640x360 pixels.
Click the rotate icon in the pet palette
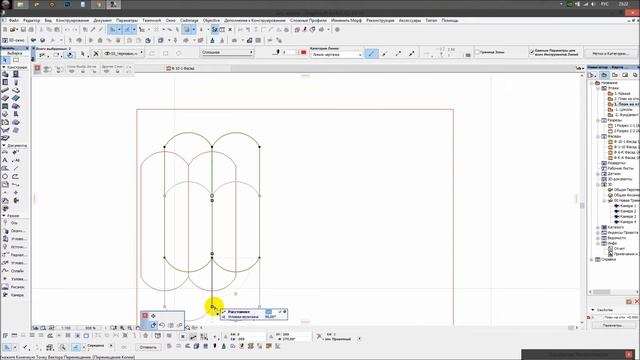[x=162, y=325]
